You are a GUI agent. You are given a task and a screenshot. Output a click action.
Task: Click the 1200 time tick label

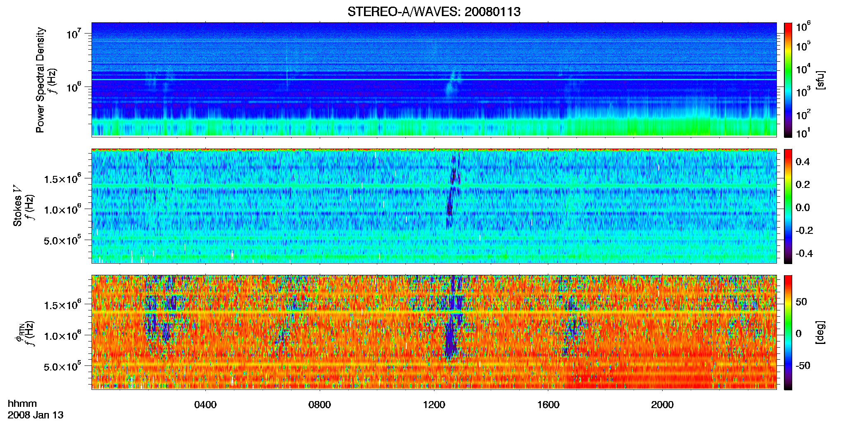point(434,405)
